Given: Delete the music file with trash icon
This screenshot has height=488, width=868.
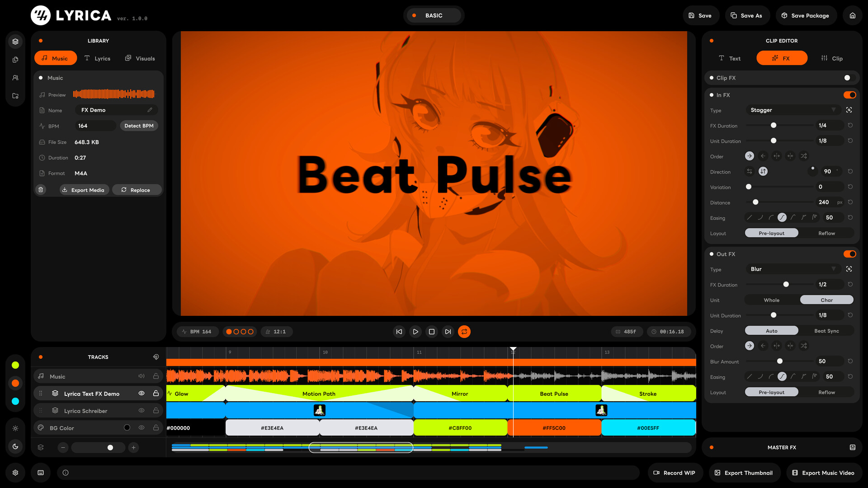Looking at the screenshot, I should [41, 190].
